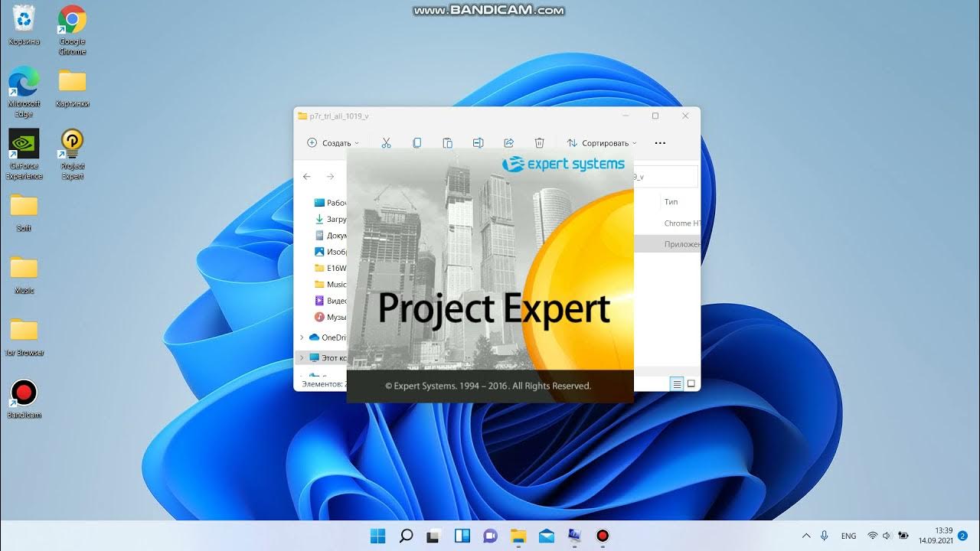Screen dimensions: 980x551
Task: Open the Корзина recycle bin desktop icon
Action: pos(24,25)
